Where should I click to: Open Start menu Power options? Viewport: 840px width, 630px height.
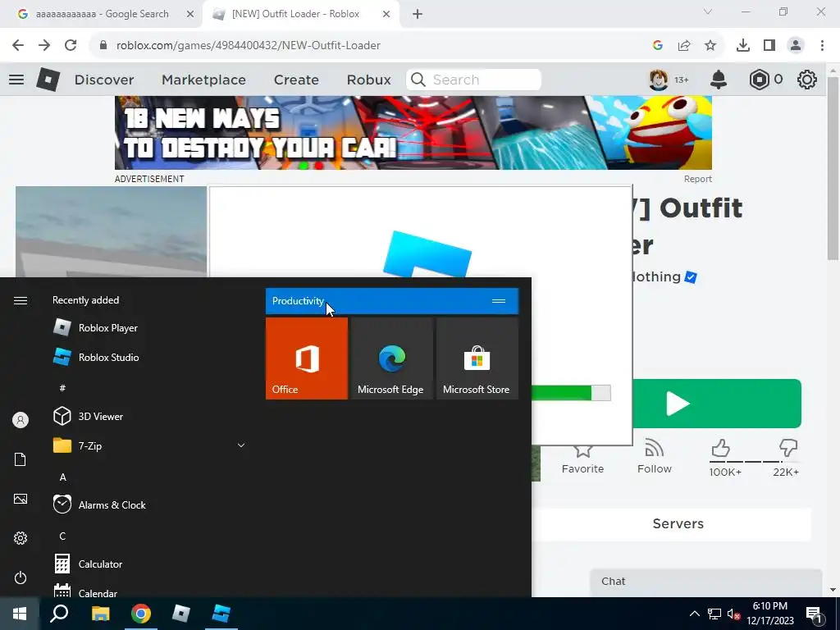21,577
